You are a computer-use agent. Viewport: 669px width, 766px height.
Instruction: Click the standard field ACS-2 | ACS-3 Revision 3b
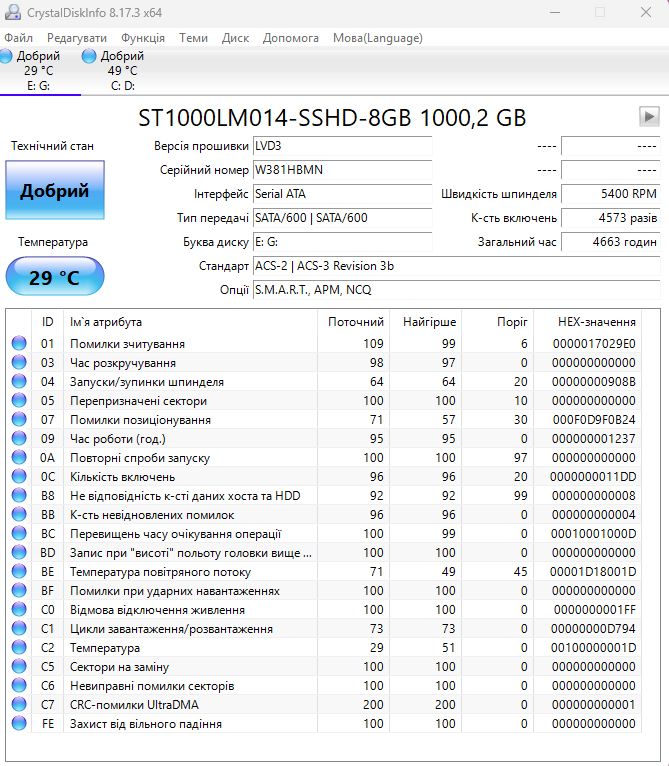coord(456,266)
